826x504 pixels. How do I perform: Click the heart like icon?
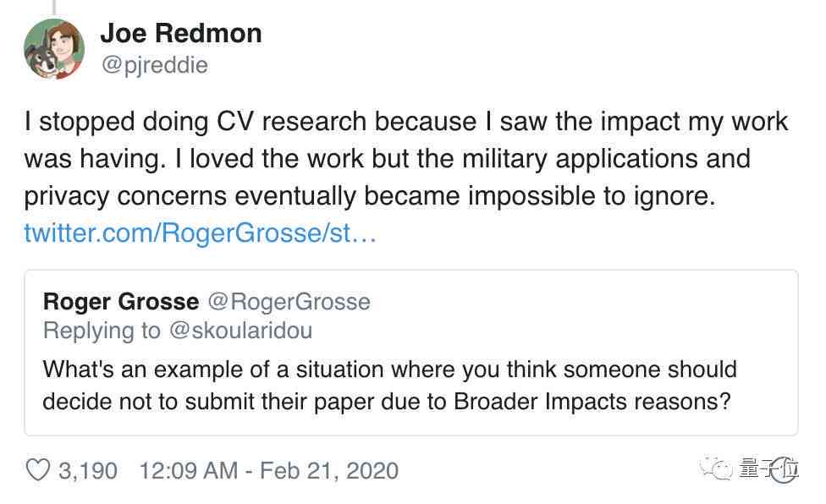[x=38, y=470]
